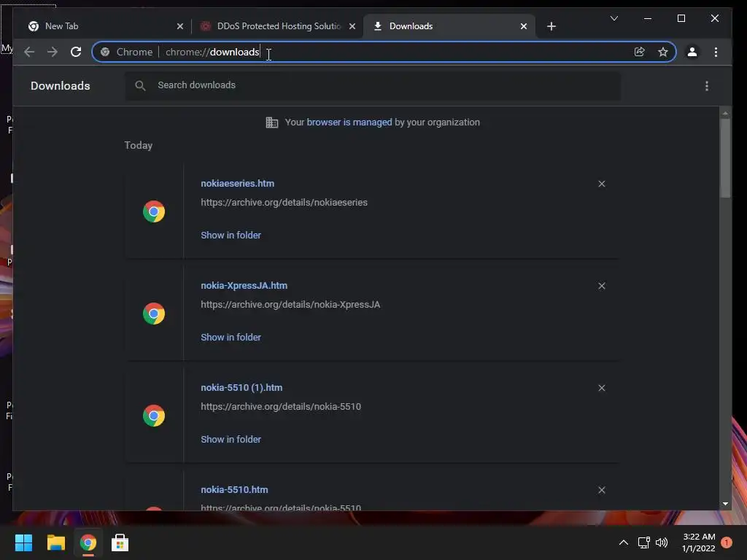Screen dimensions: 747x560
Task: Remove nokia-XpressJA.htm from the list
Action: tap(602, 286)
